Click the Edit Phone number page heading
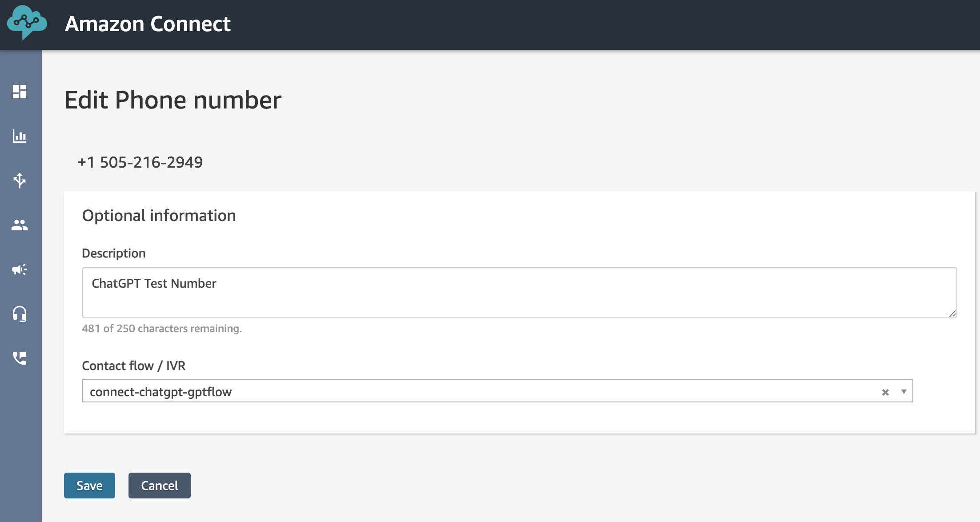This screenshot has height=522, width=980. (173, 100)
